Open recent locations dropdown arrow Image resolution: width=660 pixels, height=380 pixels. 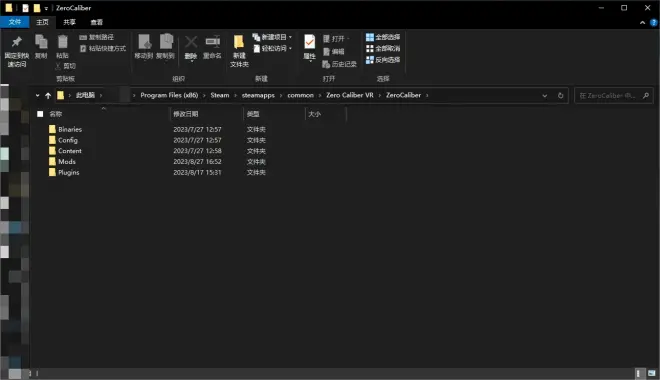[37, 96]
